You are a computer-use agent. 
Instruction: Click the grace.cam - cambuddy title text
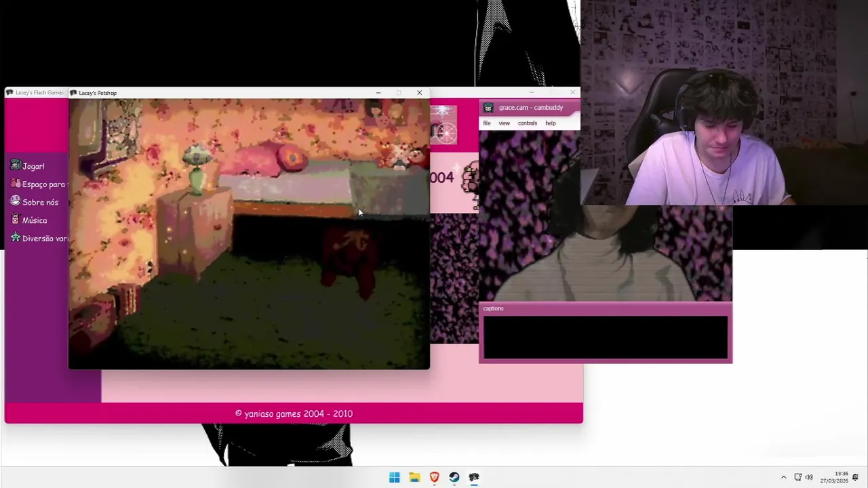tap(531, 108)
